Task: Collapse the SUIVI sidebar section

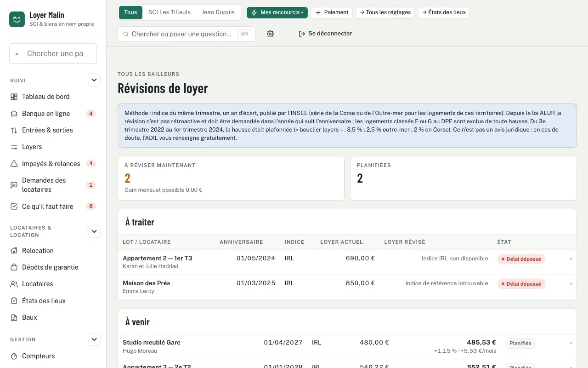Action: pos(94,80)
